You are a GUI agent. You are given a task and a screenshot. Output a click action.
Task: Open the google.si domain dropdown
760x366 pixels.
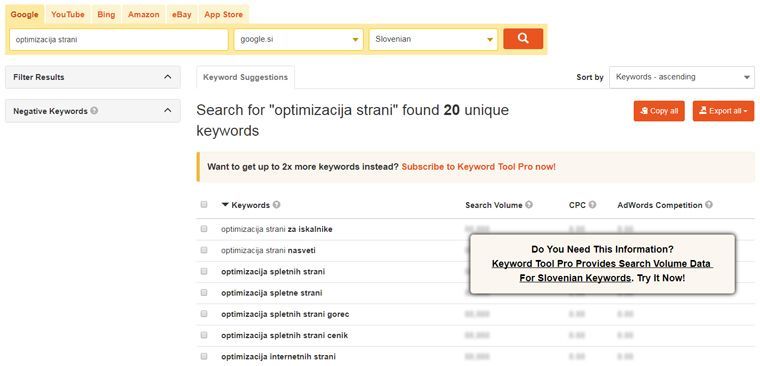[x=299, y=39]
